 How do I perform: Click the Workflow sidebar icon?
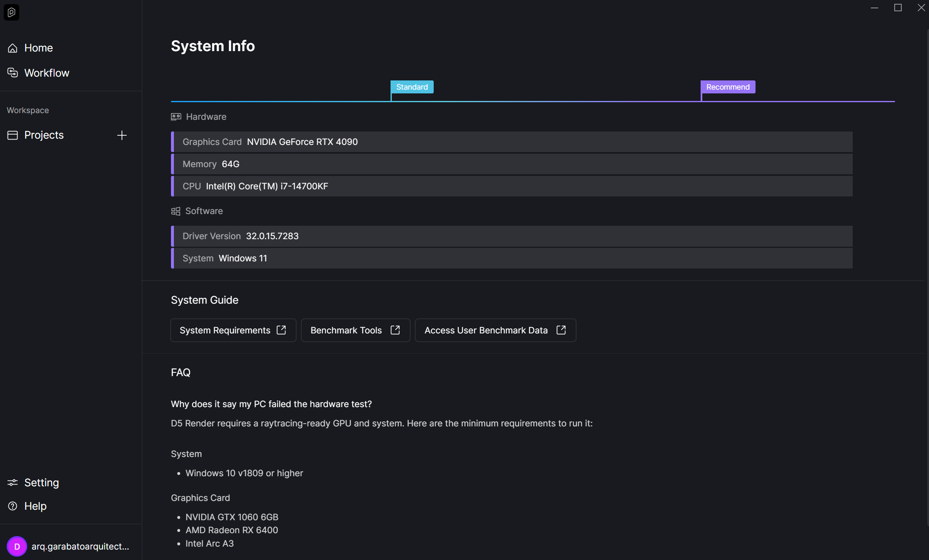pos(13,73)
